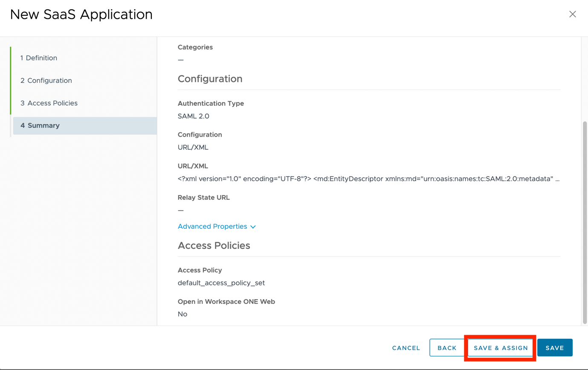The image size is (588, 370).
Task: Select the SAML 2.0 authentication value
Action: (194, 116)
